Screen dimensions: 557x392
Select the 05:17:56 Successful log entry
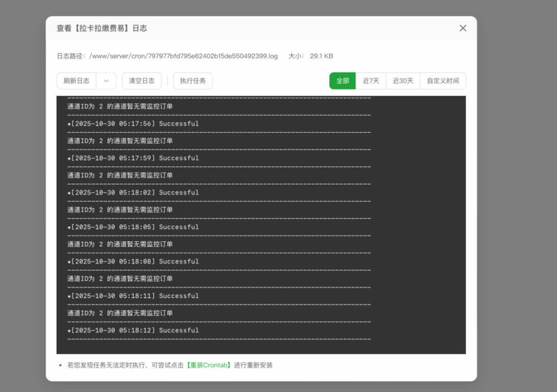coord(134,123)
